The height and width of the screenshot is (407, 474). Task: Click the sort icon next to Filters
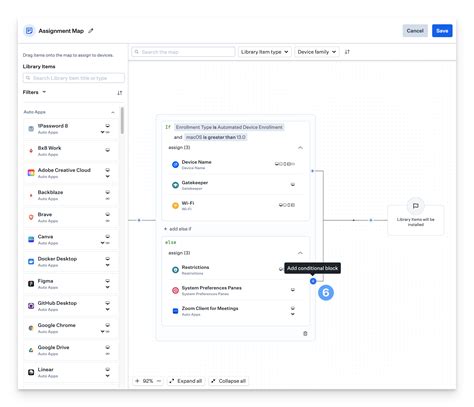(x=120, y=93)
